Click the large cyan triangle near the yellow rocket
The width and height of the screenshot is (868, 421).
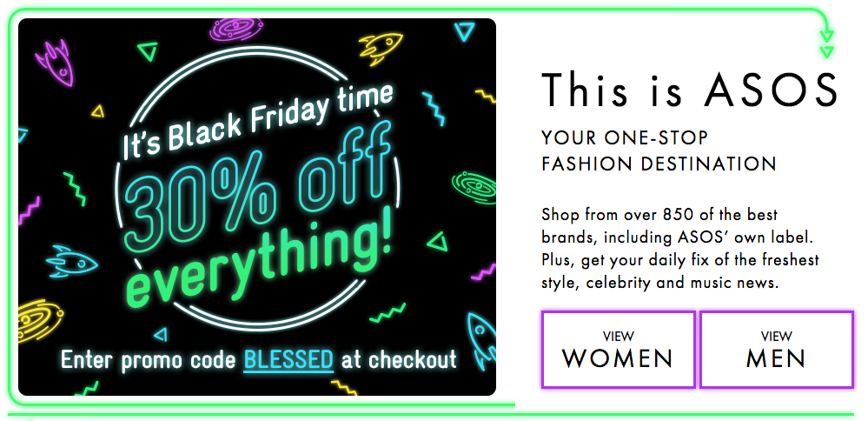point(464,31)
